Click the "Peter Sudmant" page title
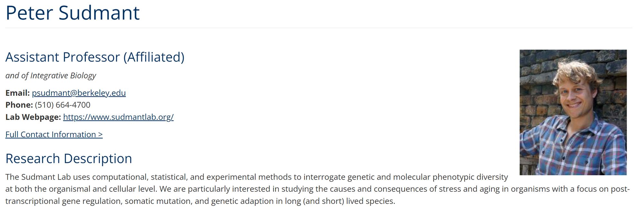 tap(72, 13)
